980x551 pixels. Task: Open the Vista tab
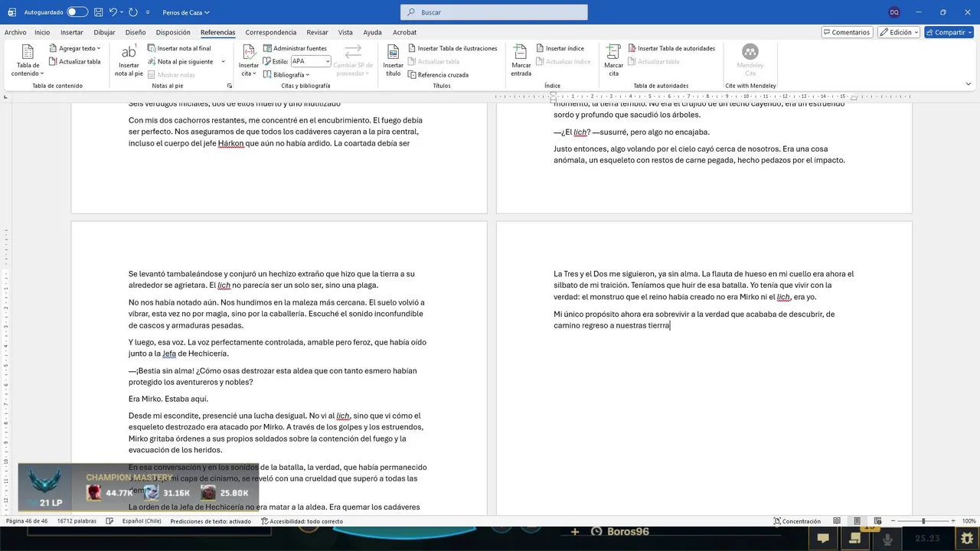(345, 32)
